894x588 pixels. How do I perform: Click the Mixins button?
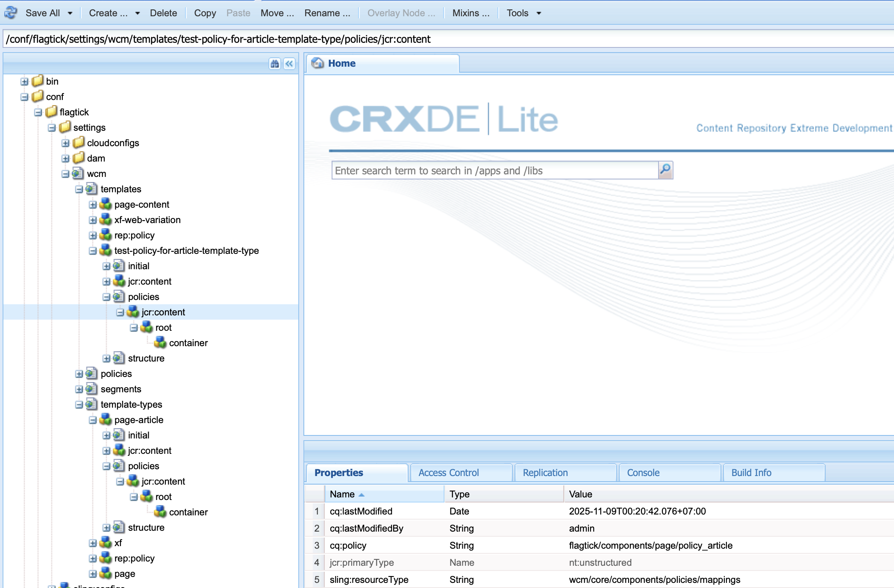pos(471,13)
